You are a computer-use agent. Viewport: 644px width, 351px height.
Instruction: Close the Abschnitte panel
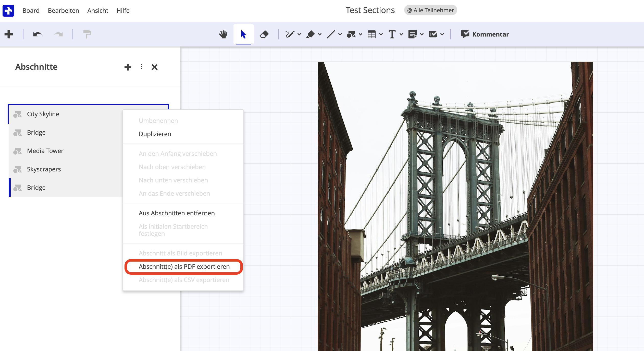[155, 67]
